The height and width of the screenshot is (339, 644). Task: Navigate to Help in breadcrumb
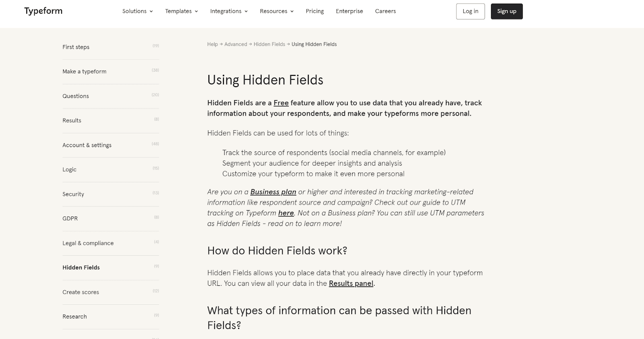pyautogui.click(x=213, y=44)
